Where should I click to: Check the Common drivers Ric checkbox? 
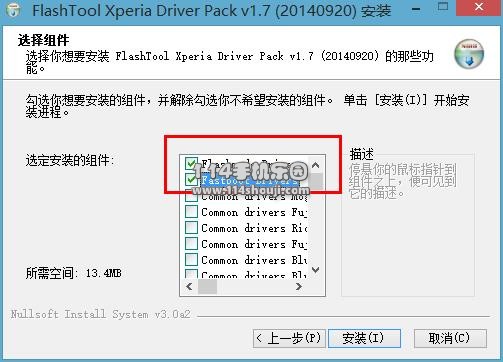(x=191, y=228)
